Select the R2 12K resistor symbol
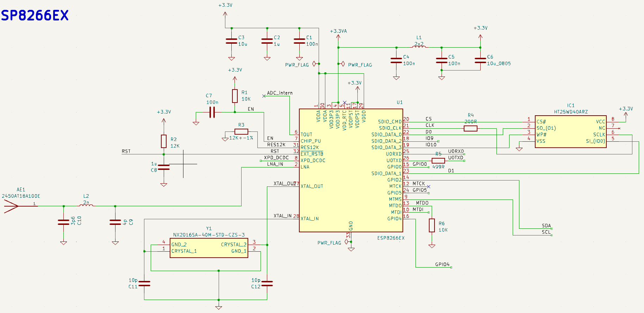Screen dimensions: 644x313 click(x=164, y=141)
